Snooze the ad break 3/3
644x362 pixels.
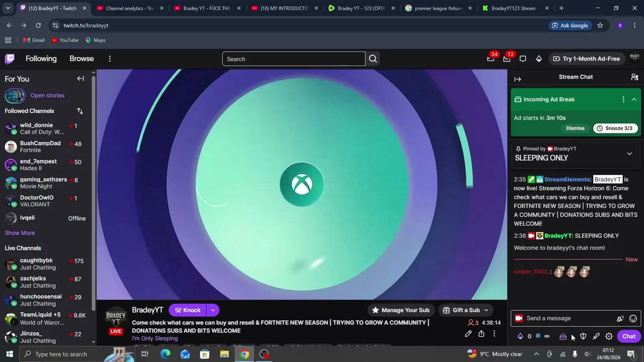[615, 128]
